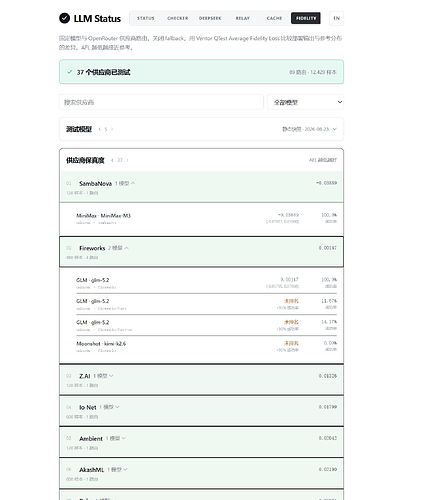
Task: Collapse the Fireworks provider row
Action: [201, 252]
